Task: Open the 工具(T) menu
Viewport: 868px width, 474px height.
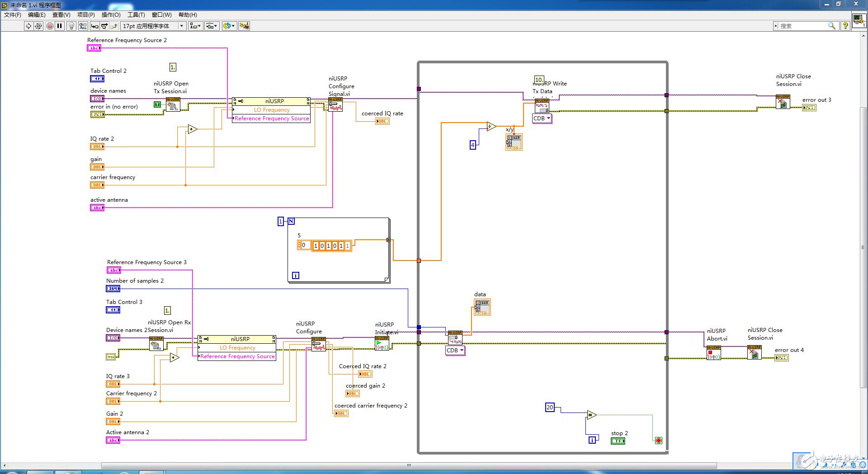Action: pyautogui.click(x=136, y=15)
